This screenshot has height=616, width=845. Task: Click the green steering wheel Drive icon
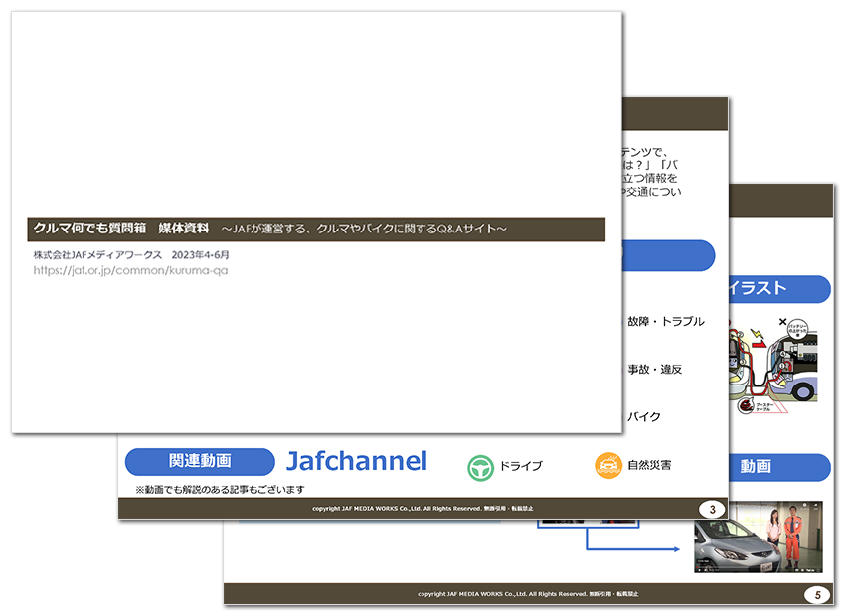tap(480, 467)
